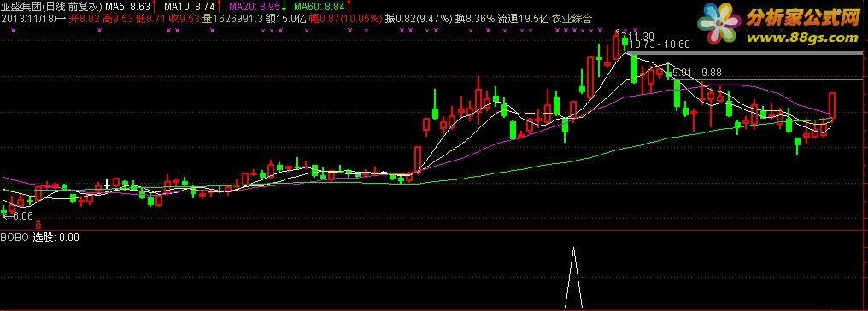The image size is (868, 311).
Task: Select the white cross doji candle
Action: 107,184
